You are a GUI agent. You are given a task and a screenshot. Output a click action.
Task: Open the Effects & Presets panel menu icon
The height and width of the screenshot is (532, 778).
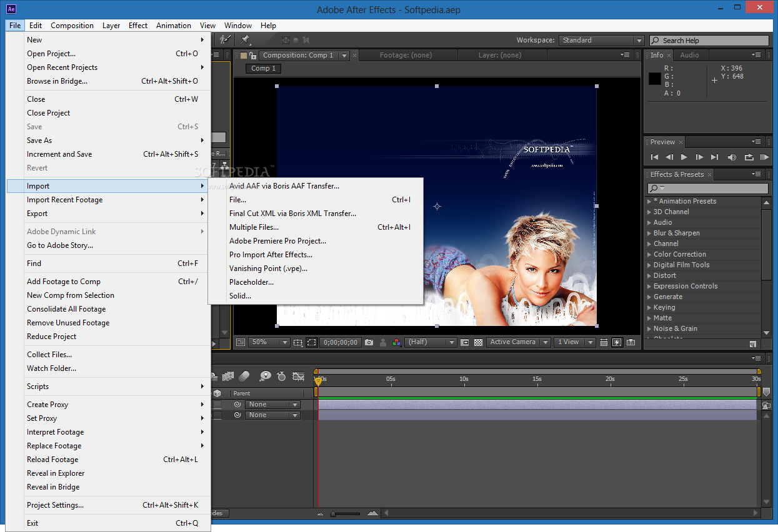point(757,174)
